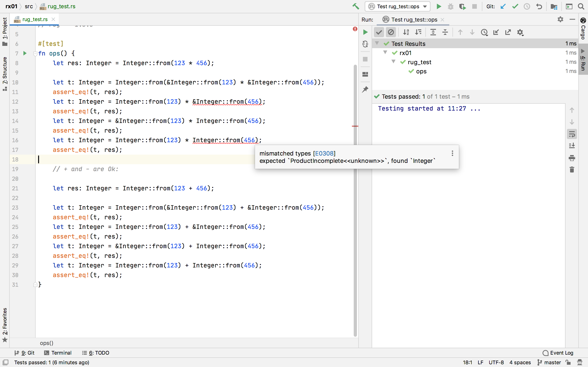
Task: Click the master branch widget in status bar
Action: point(551,362)
